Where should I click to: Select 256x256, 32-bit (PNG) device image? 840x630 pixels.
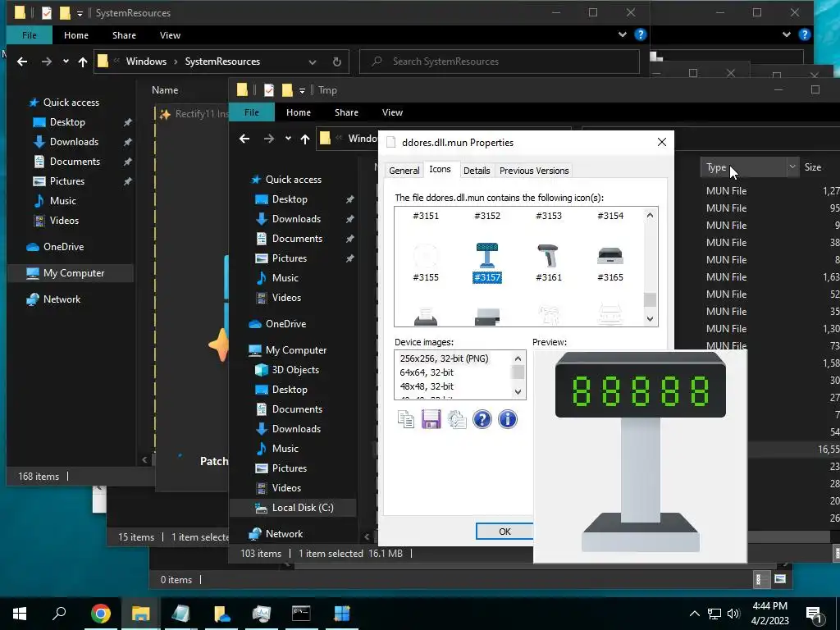coord(444,358)
